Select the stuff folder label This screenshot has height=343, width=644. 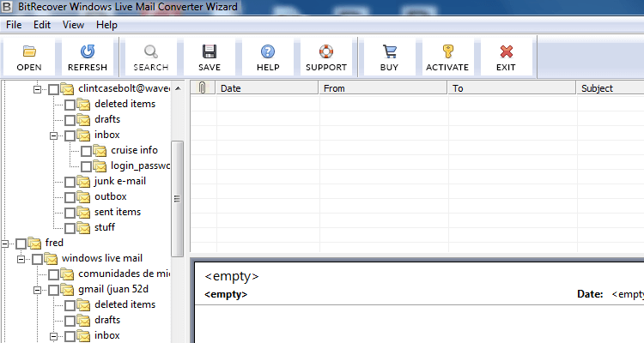(x=104, y=227)
